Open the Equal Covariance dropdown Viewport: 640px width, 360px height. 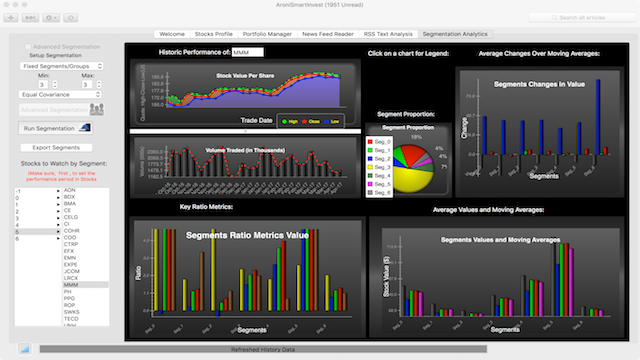(60, 94)
